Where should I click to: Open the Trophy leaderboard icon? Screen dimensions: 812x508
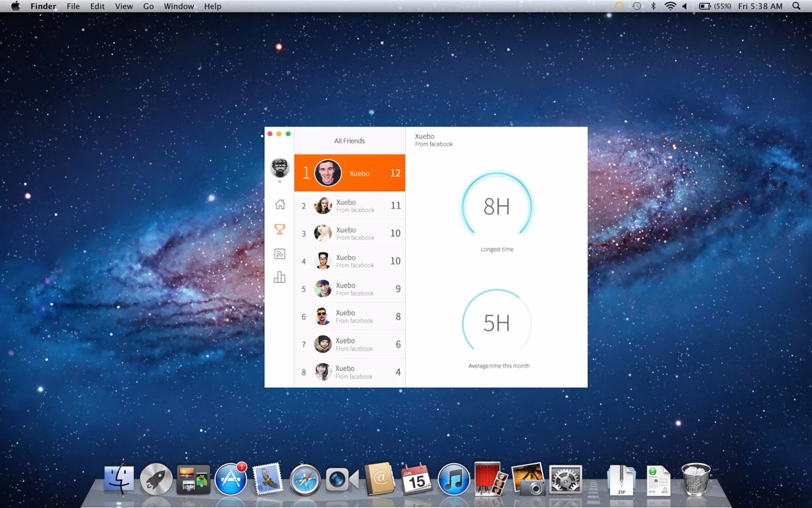280,230
